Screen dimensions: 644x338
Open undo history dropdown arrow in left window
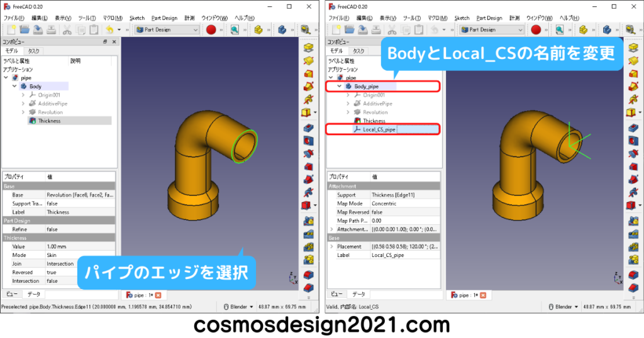(119, 30)
